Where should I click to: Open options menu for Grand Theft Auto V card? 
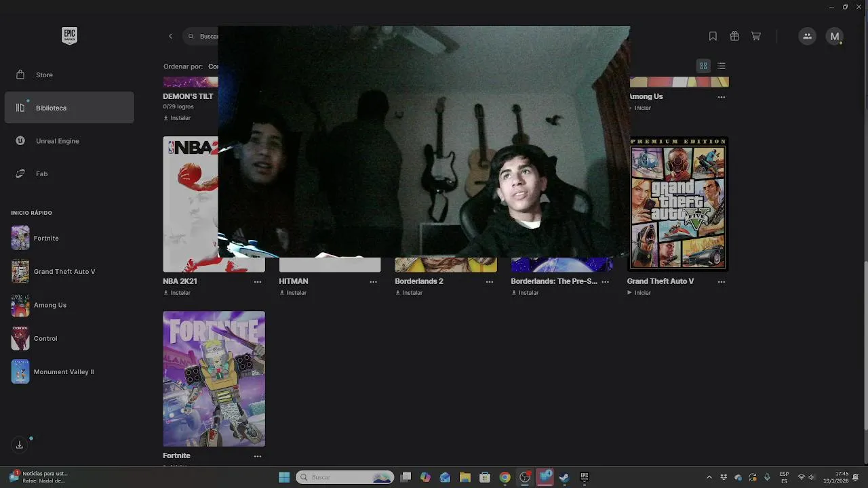tap(722, 282)
